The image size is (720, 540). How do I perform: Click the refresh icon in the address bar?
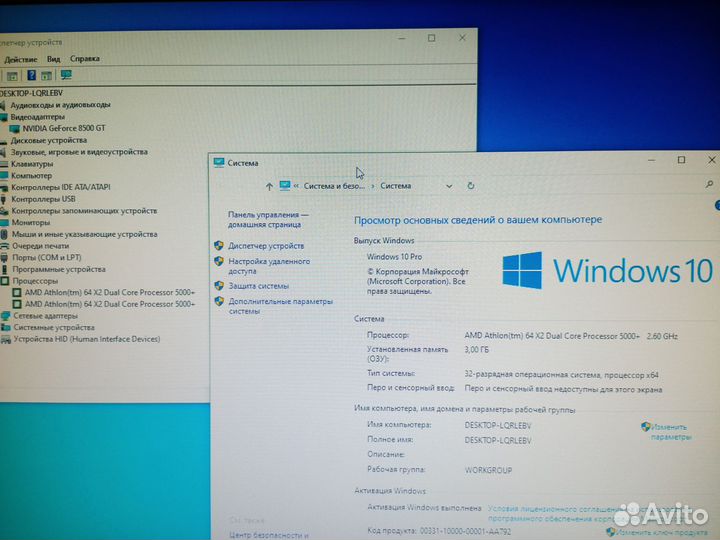(471, 186)
